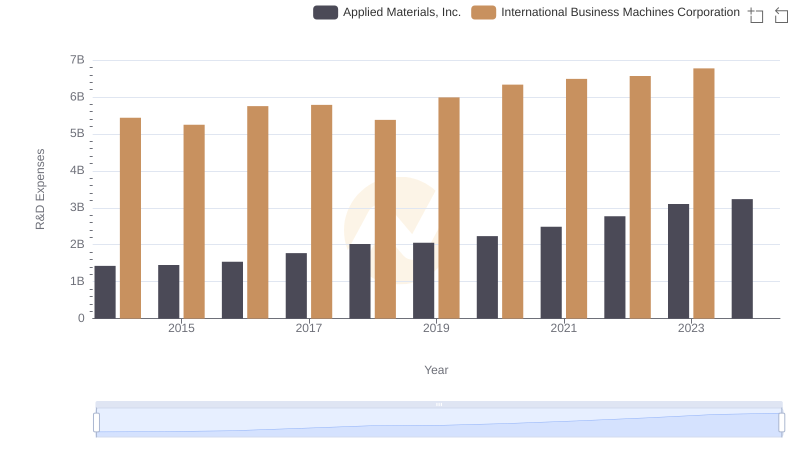Image resolution: width=800 pixels, height=461 pixels.
Task: Select the Applied Materials bar for 2016
Action: click(x=232, y=290)
